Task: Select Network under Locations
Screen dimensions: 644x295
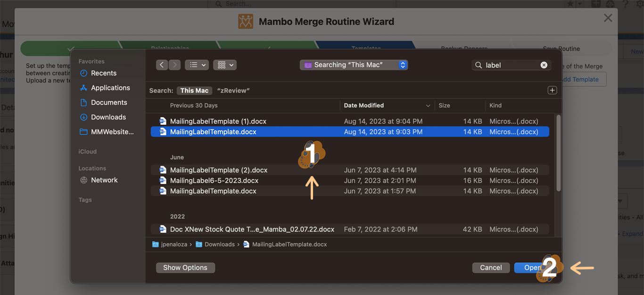Action: point(104,180)
